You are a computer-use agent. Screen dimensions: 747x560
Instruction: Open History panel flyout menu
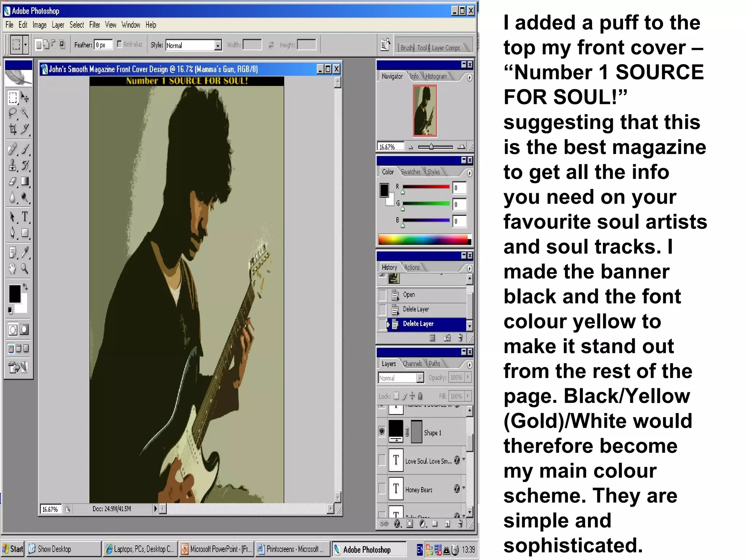pos(469,268)
